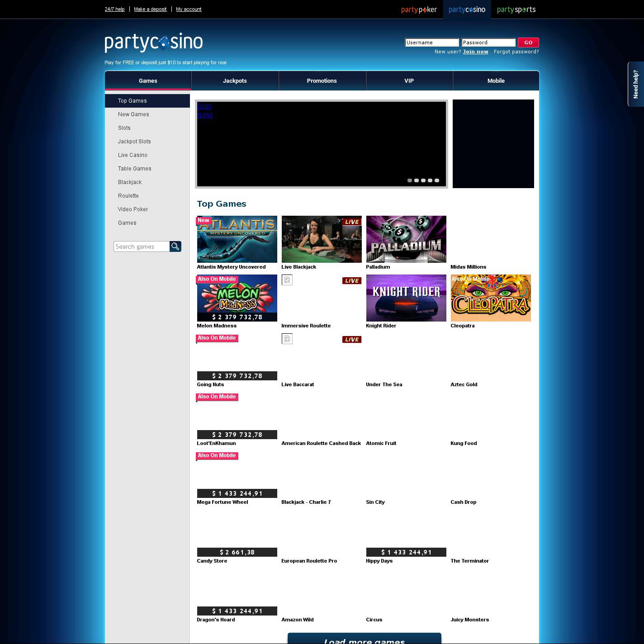
Task: Open the Promotions tab
Action: (x=322, y=81)
